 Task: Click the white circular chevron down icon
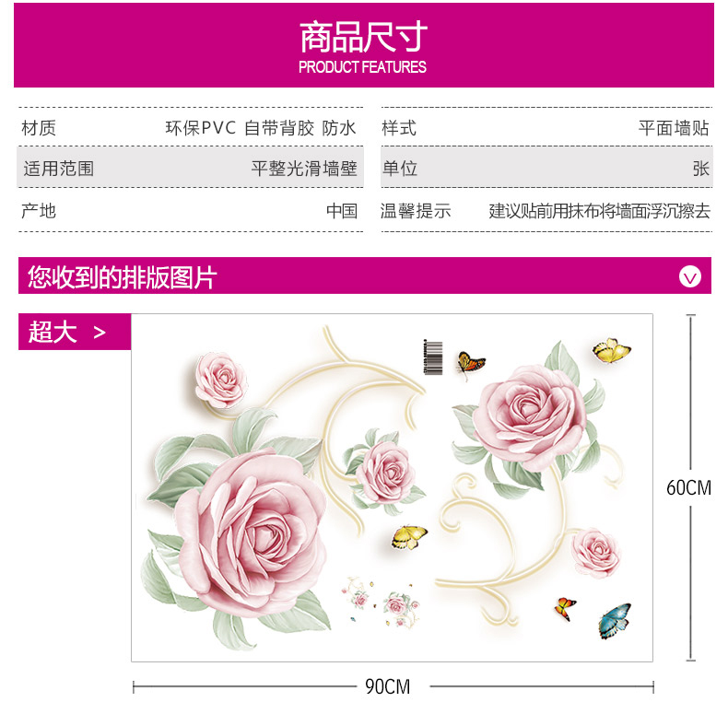point(690,277)
